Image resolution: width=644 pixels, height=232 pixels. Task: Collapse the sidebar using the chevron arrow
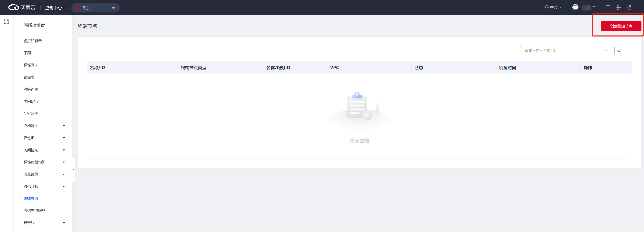click(x=73, y=169)
